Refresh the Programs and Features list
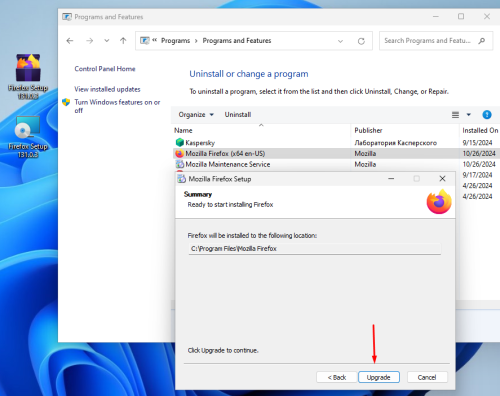The width and height of the screenshot is (500, 396). point(361,41)
